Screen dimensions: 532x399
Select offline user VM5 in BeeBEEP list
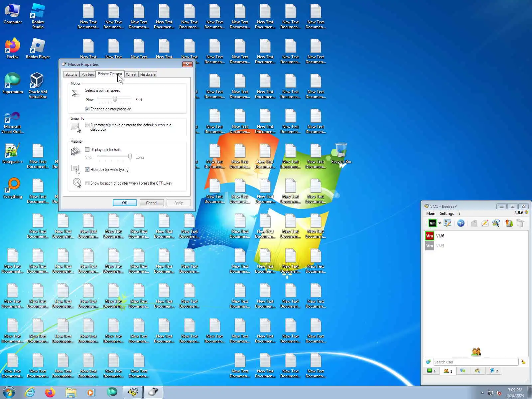(x=476, y=246)
